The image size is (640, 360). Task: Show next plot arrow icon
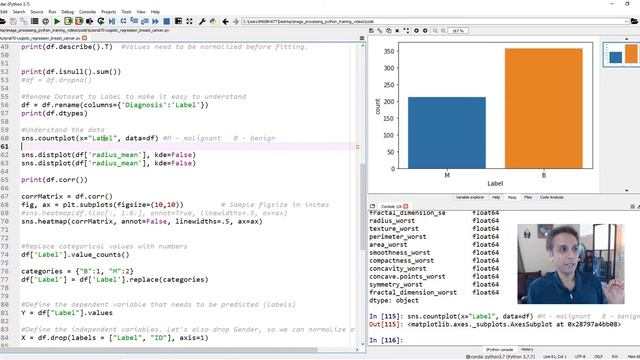point(425,31)
